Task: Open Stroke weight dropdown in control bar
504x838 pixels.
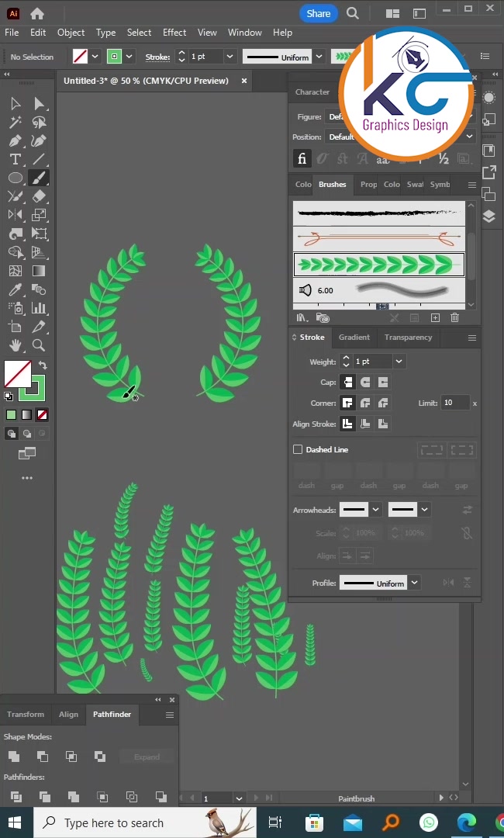Action: click(x=230, y=57)
